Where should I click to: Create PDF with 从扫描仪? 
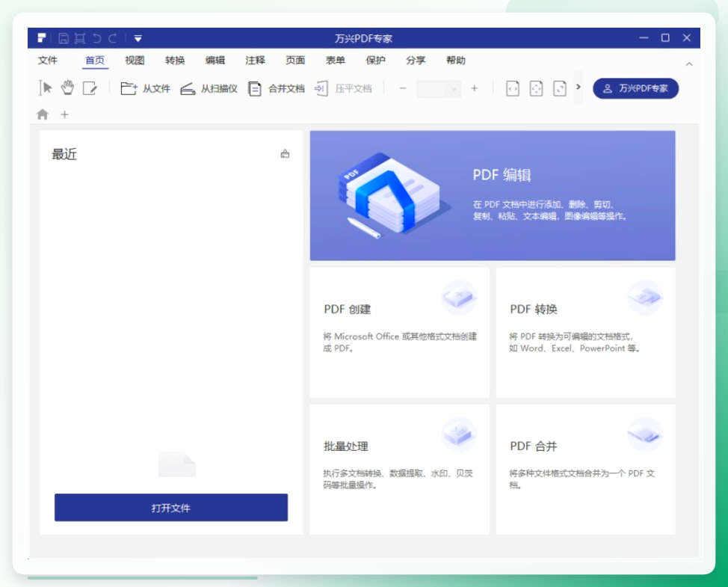pyautogui.click(x=209, y=88)
